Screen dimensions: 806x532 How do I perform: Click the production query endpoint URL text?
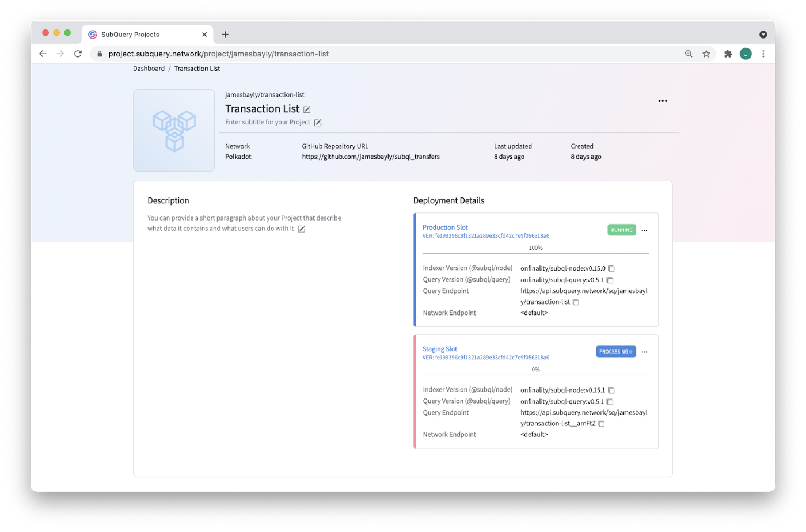click(584, 297)
